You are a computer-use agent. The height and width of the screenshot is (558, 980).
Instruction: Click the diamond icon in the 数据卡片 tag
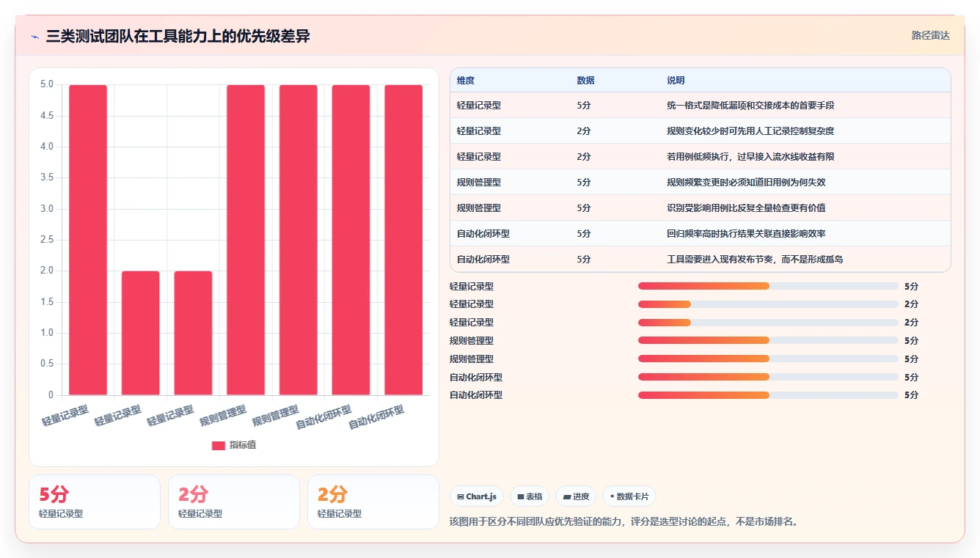[612, 496]
